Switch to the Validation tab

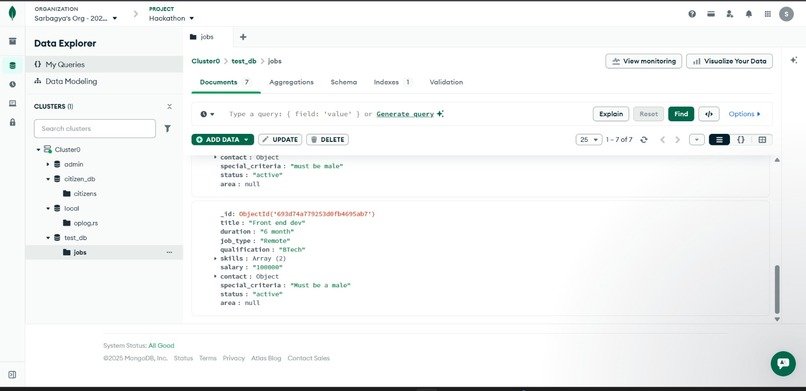[446, 82]
